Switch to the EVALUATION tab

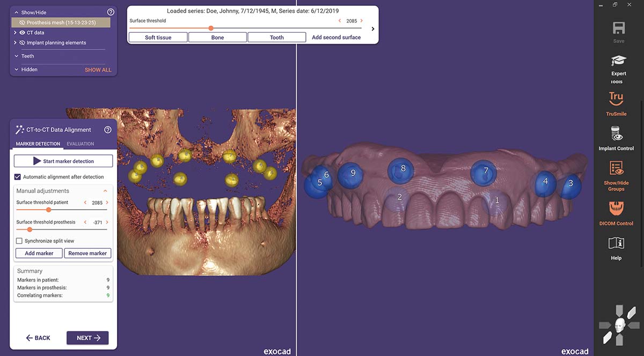point(80,144)
